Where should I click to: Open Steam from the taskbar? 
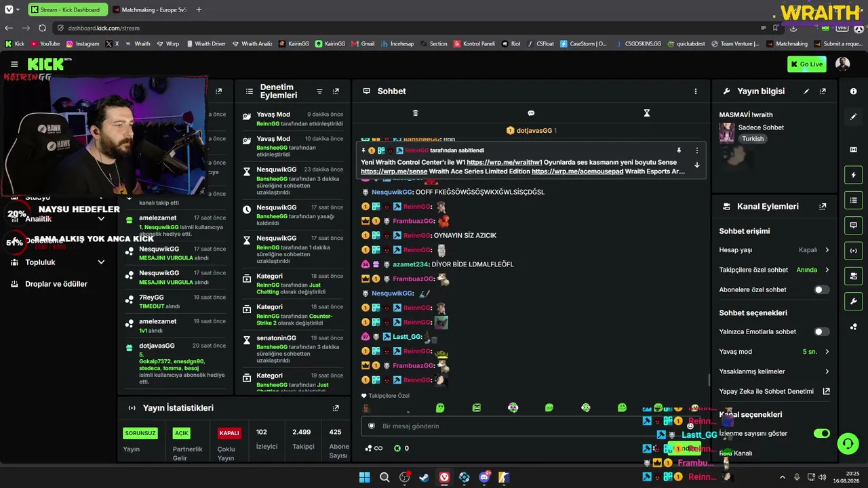click(424, 477)
